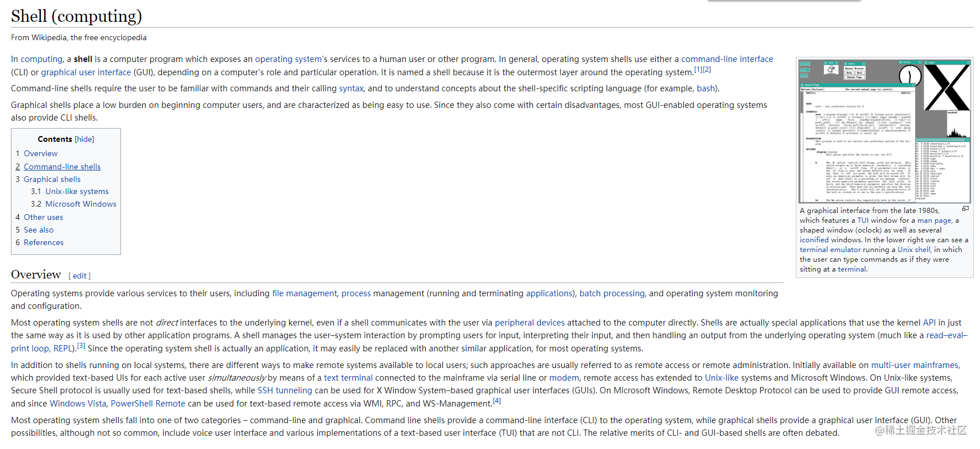This screenshot has height=449, width=980.
Task: Open the peripheral devices link
Action: (x=530, y=323)
